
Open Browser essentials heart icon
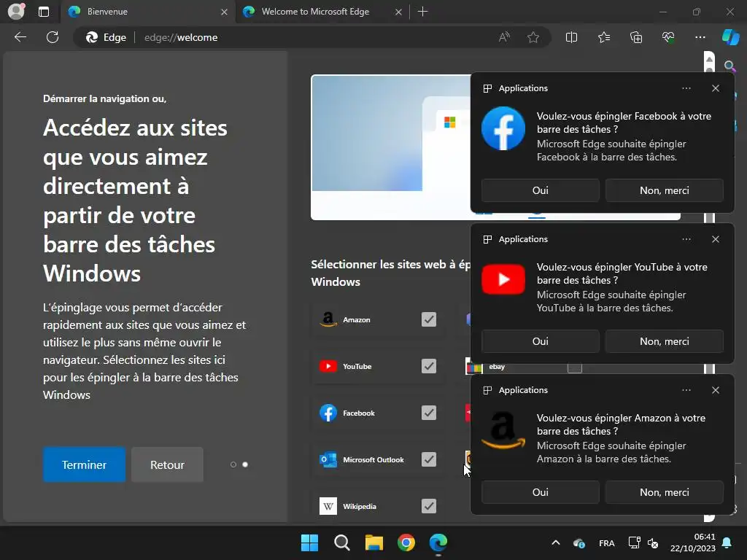668,37
